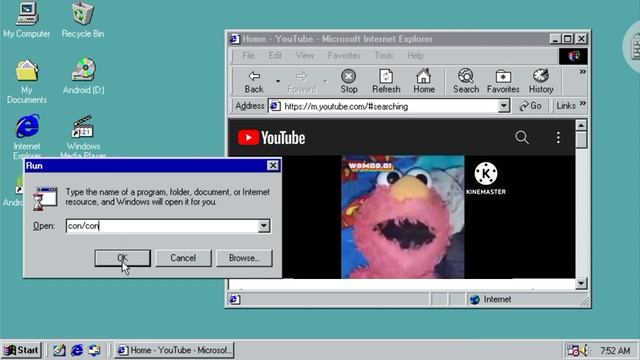The width and height of the screenshot is (640, 360).
Task: Expand the Links bar chevron
Action: (583, 103)
